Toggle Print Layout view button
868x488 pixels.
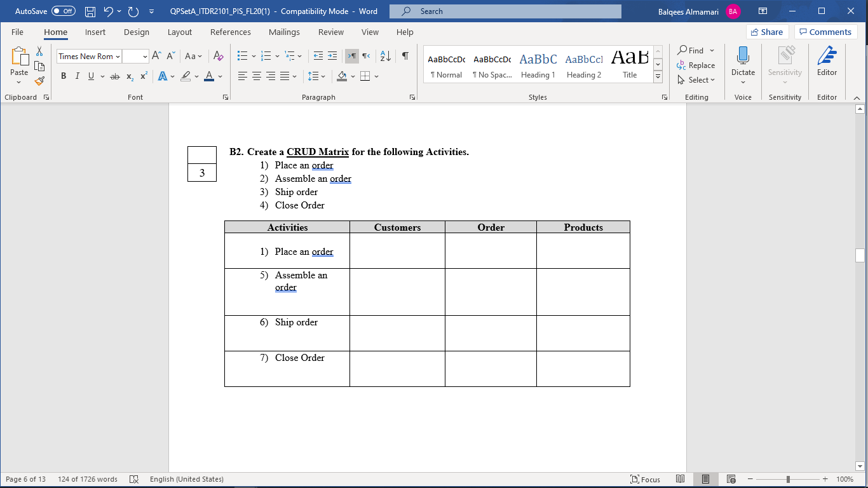705,479
